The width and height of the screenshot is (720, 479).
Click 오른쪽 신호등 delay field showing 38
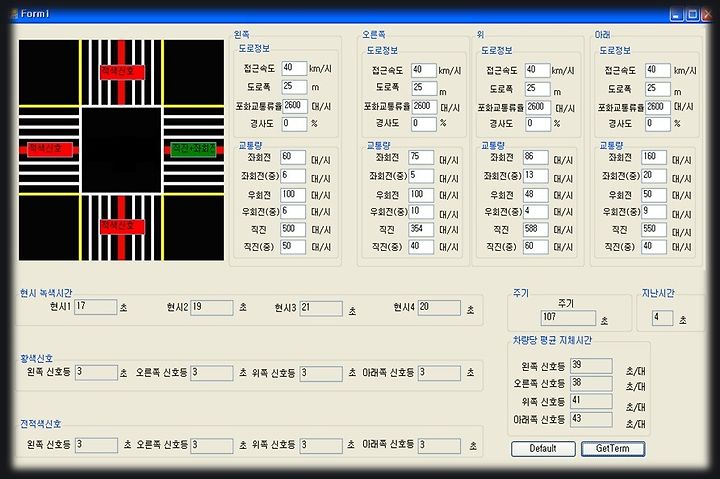tap(591, 383)
